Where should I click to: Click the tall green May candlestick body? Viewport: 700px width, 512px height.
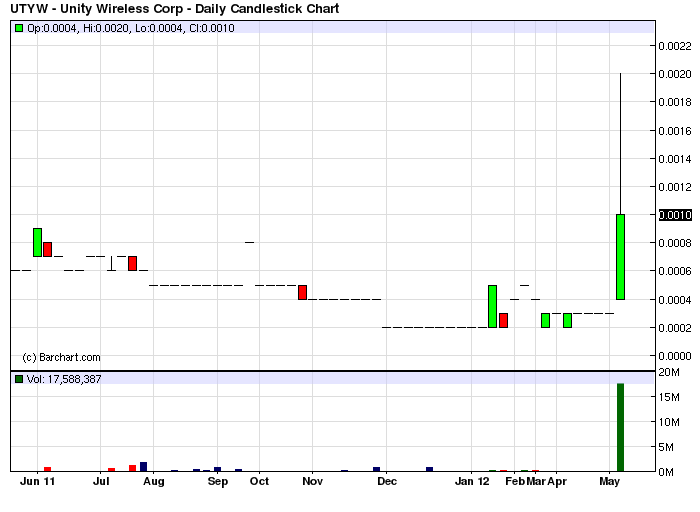(621, 257)
